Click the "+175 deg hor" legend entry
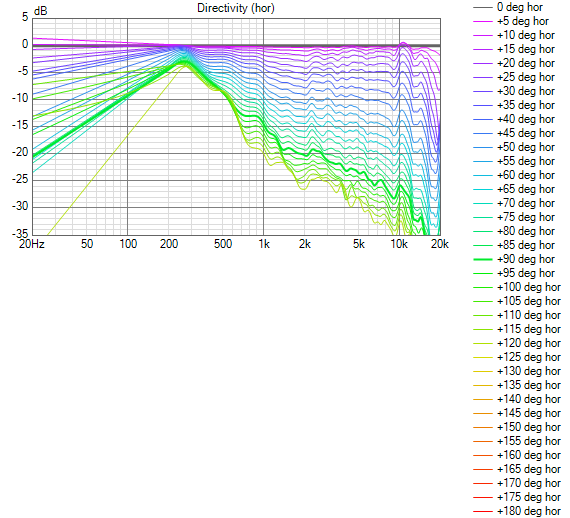This screenshot has height=518, width=570. (517, 497)
